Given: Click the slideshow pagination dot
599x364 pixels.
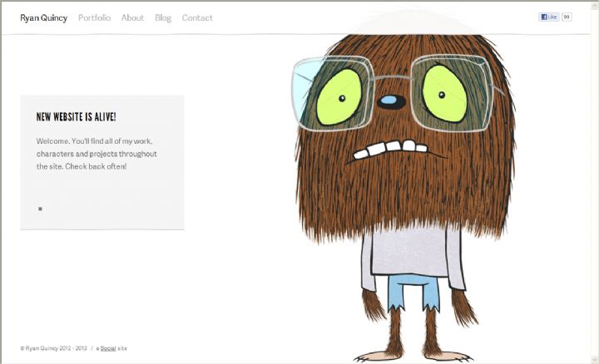Looking at the screenshot, I should coord(40,209).
